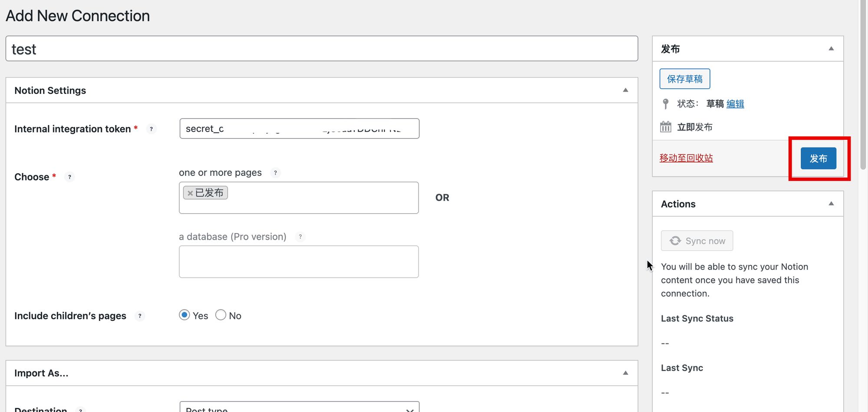Open help tooltip for a database (Pro version)
The width and height of the screenshot is (868, 412).
[x=300, y=237]
